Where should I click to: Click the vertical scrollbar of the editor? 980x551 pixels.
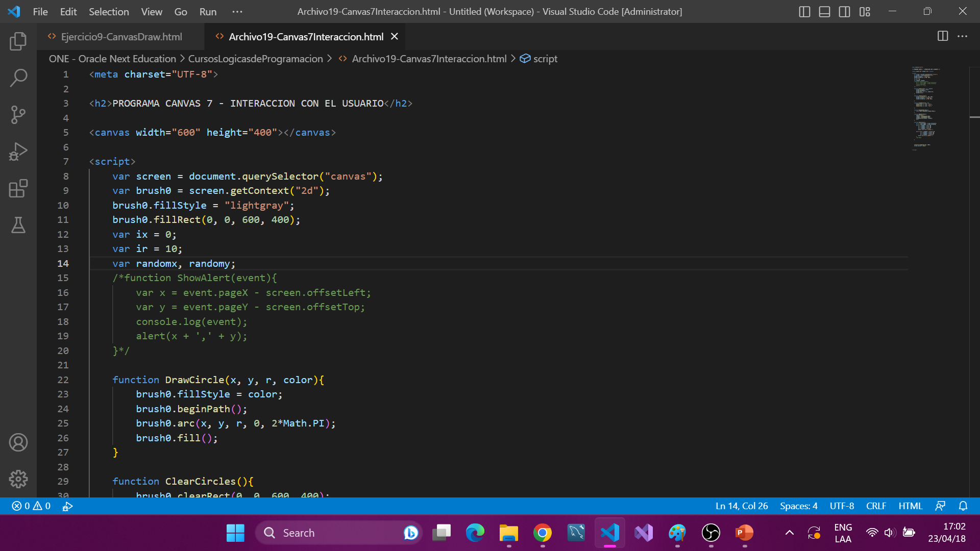point(974,281)
